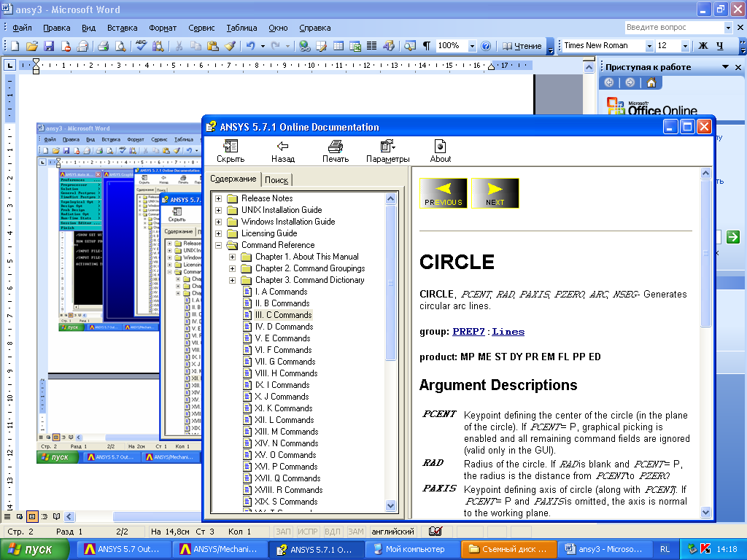
Task: Click the Word Help question mark icon
Action: click(486, 46)
